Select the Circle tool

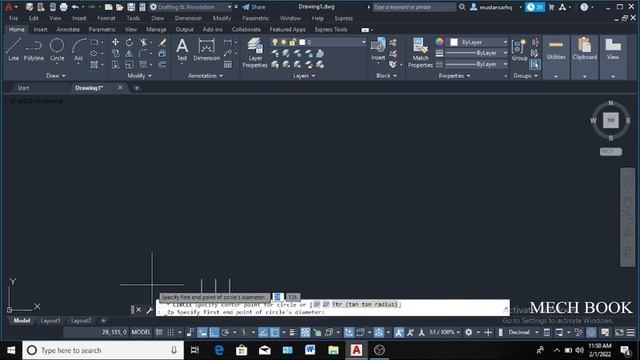pyautogui.click(x=57, y=49)
